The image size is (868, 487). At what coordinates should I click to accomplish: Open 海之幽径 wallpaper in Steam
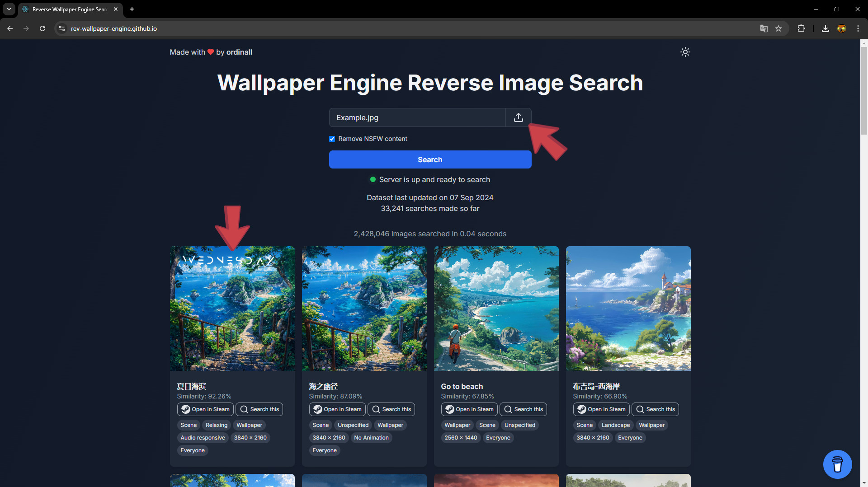tap(337, 409)
